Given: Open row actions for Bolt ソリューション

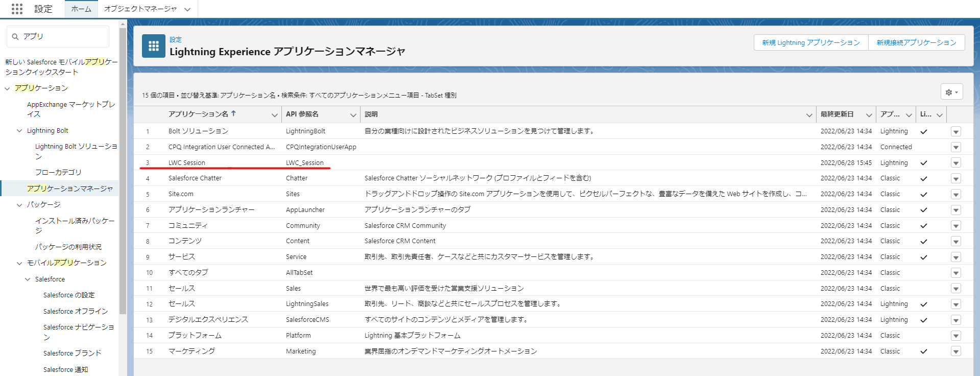Looking at the screenshot, I should tap(956, 131).
